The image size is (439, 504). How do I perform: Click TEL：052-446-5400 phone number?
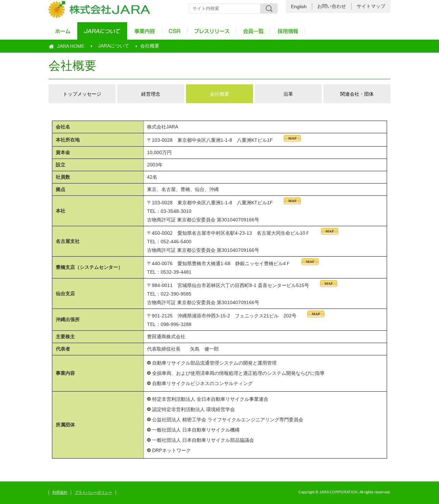[x=169, y=242]
